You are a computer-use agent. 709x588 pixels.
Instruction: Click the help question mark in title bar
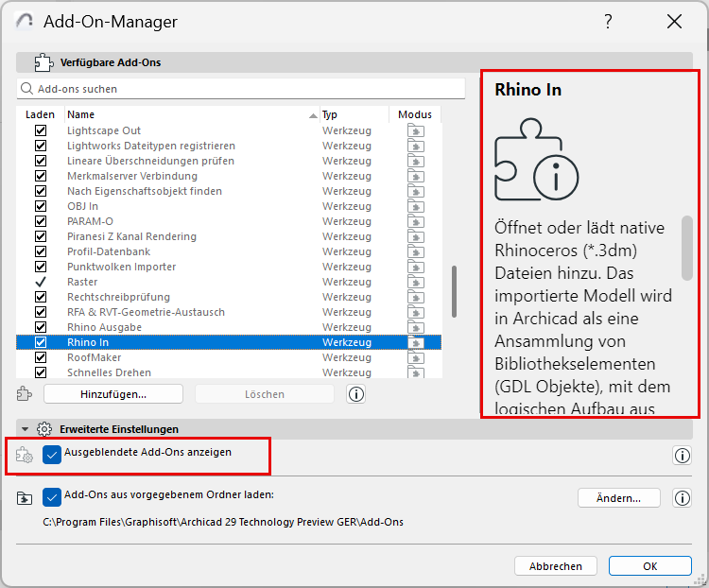click(608, 21)
